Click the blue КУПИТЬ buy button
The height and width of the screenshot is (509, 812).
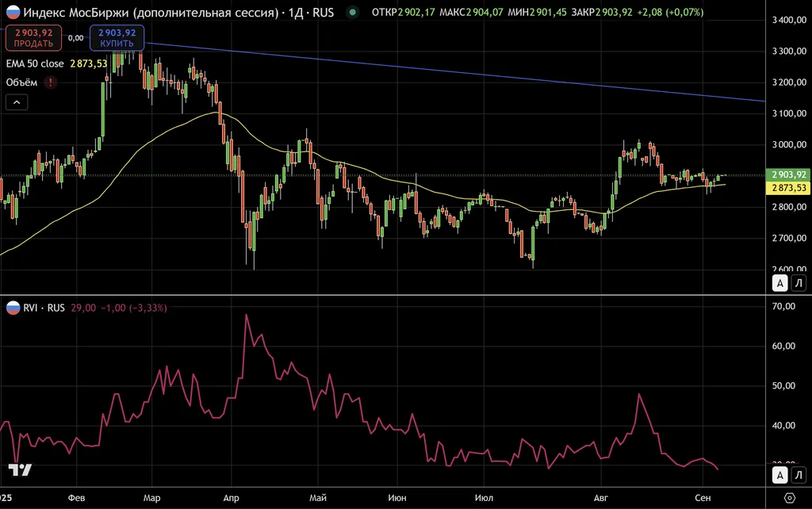(x=117, y=38)
